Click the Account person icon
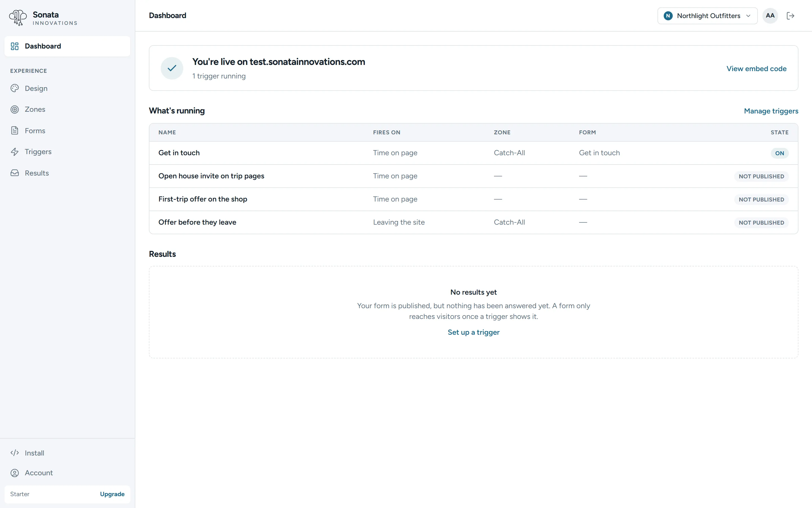The width and height of the screenshot is (812, 508). point(15,473)
